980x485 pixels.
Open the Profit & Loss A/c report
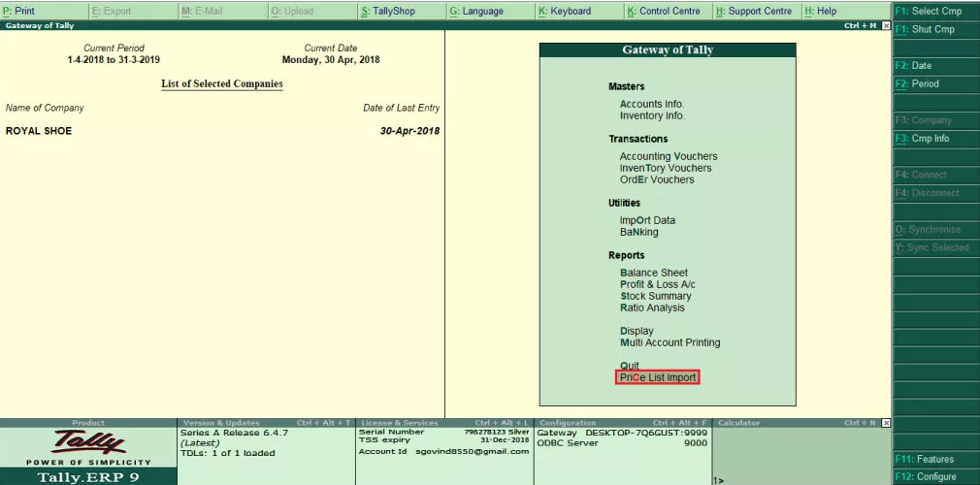coord(658,284)
